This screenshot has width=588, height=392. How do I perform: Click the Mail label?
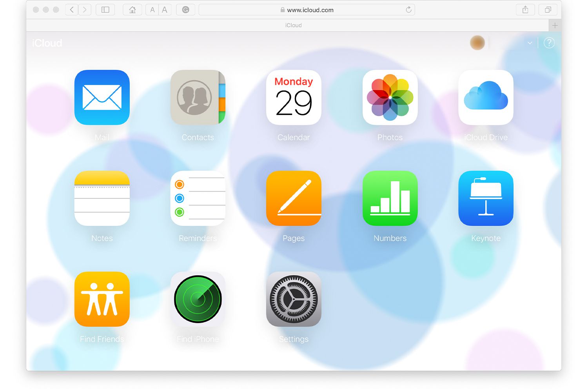102,138
